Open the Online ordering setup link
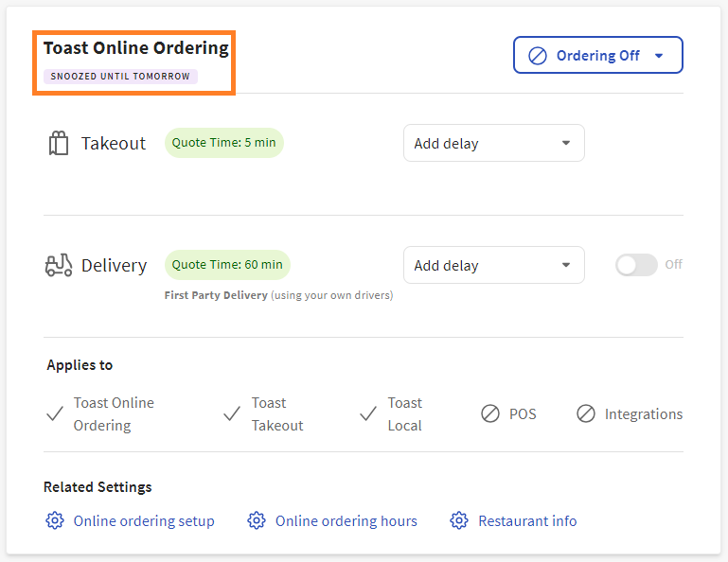Image resolution: width=728 pixels, height=562 pixels. (x=144, y=521)
